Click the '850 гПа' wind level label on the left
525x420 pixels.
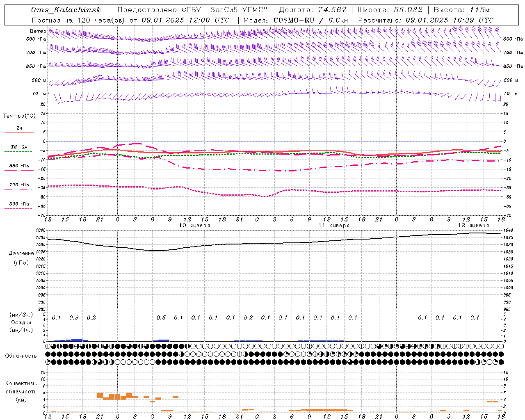pos(36,66)
